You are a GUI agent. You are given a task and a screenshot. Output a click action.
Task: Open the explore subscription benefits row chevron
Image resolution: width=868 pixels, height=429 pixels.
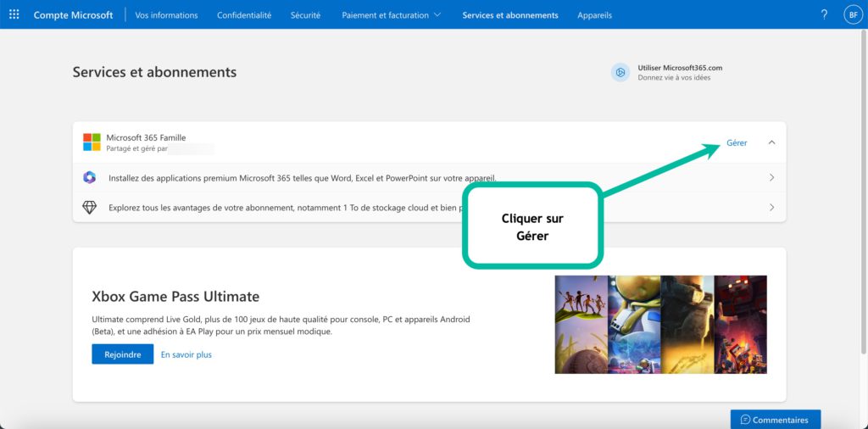771,207
